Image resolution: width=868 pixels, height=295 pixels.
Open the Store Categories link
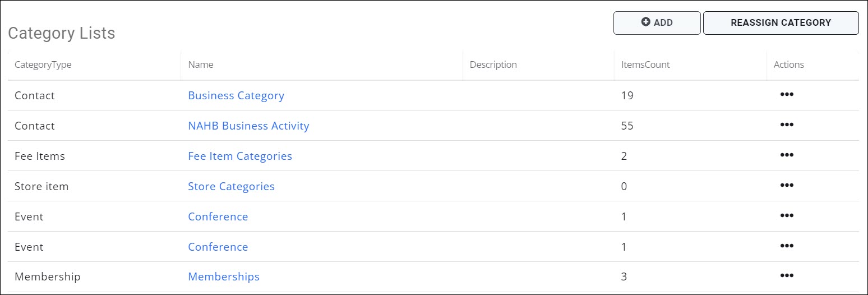pos(231,186)
